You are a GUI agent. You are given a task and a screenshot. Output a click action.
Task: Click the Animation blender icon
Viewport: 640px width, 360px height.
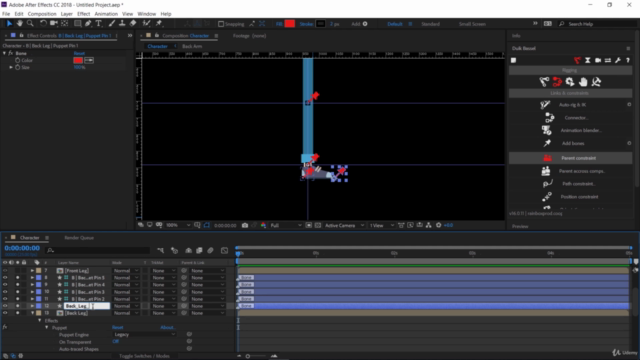click(x=546, y=130)
